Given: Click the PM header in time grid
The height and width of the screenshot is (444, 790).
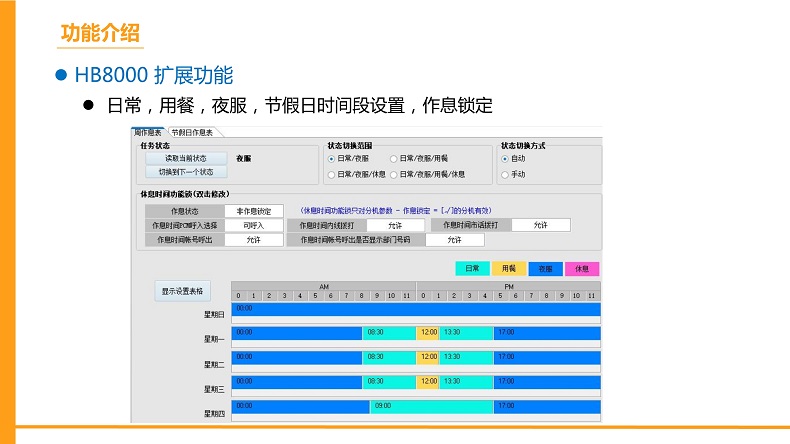Looking at the screenshot, I should (509, 286).
